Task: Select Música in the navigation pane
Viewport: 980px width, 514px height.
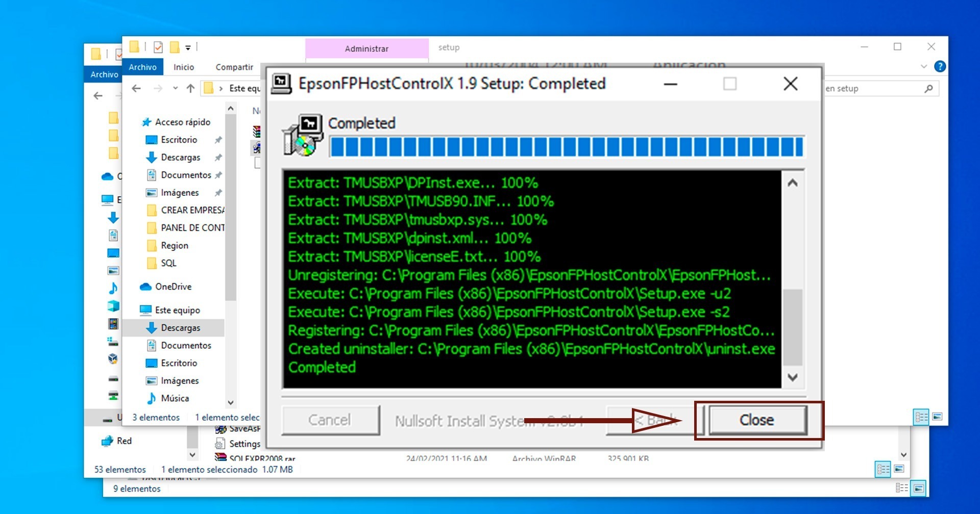Action: [x=175, y=398]
